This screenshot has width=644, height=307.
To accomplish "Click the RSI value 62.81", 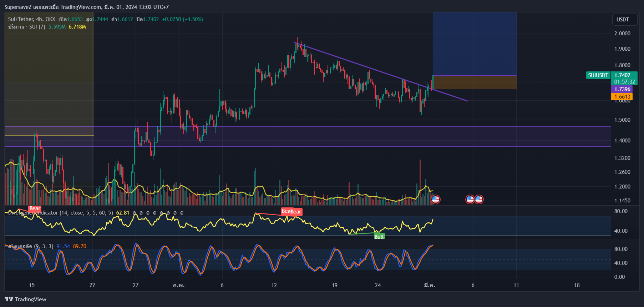I will coord(123,213).
